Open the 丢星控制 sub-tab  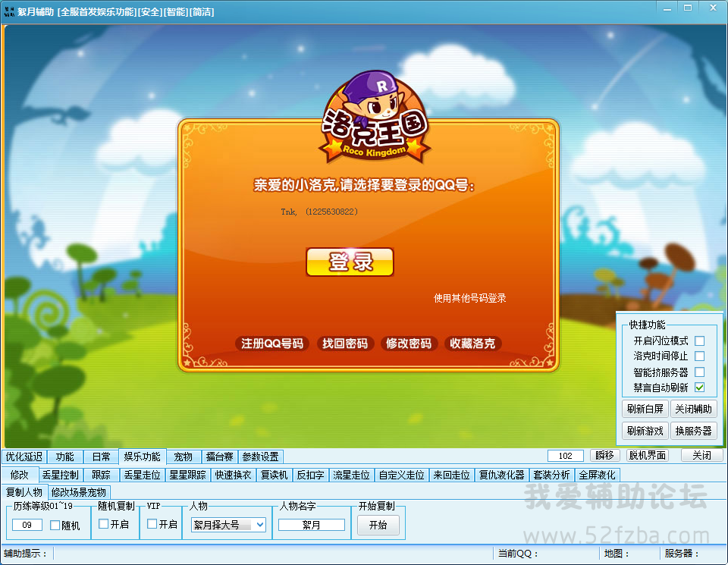pos(61,476)
